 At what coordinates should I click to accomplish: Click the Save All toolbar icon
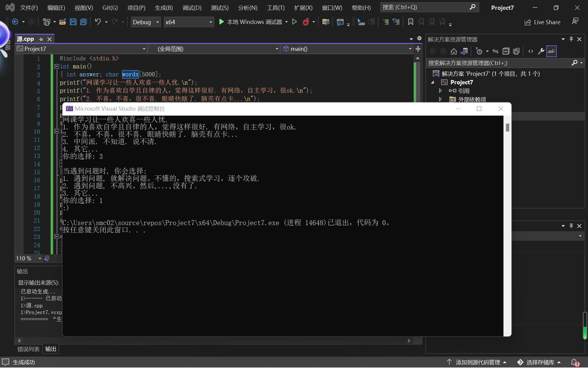83,22
